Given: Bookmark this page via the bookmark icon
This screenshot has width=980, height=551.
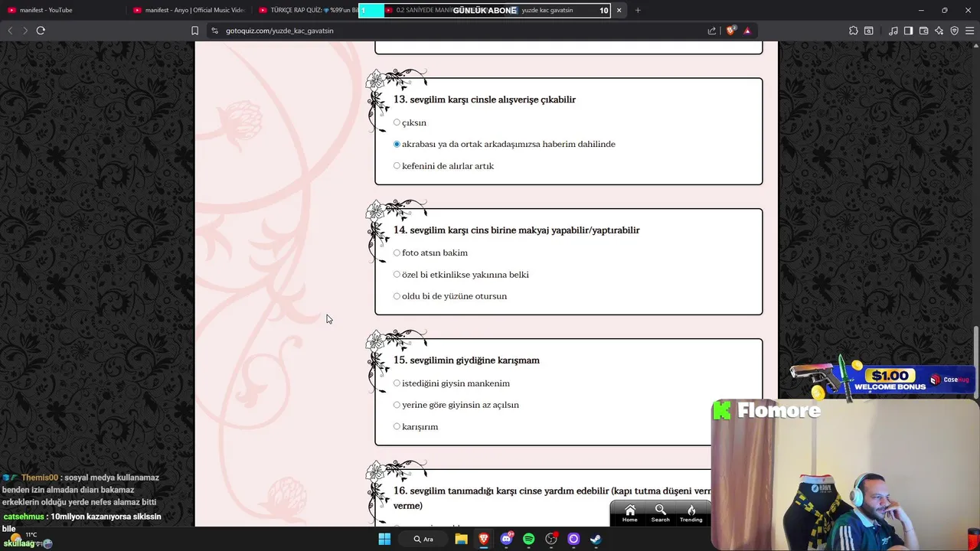Looking at the screenshot, I should (194, 31).
